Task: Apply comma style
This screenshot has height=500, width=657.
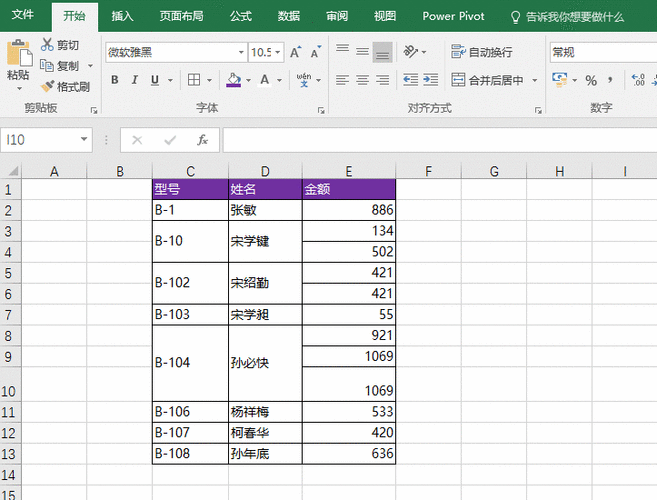Action: [x=610, y=80]
